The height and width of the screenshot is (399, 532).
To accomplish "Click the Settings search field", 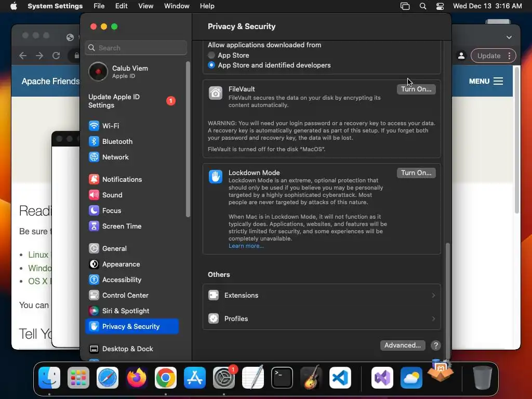I will (x=136, y=48).
